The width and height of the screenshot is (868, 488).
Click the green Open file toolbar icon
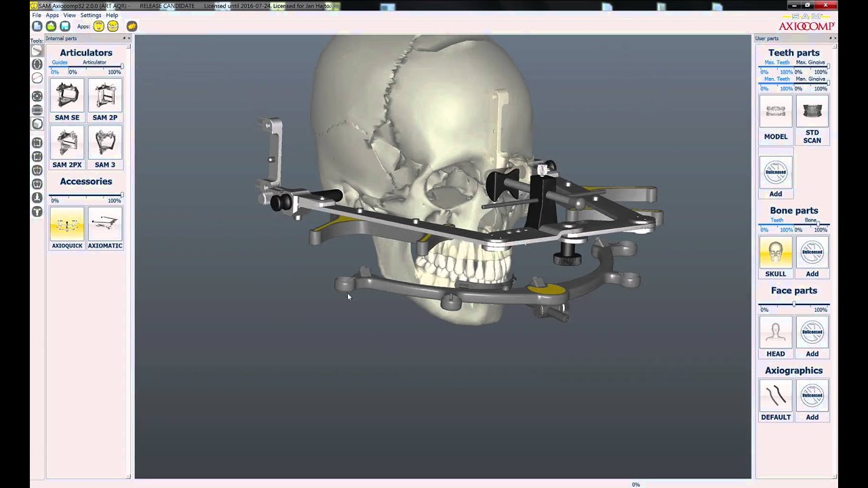click(51, 26)
